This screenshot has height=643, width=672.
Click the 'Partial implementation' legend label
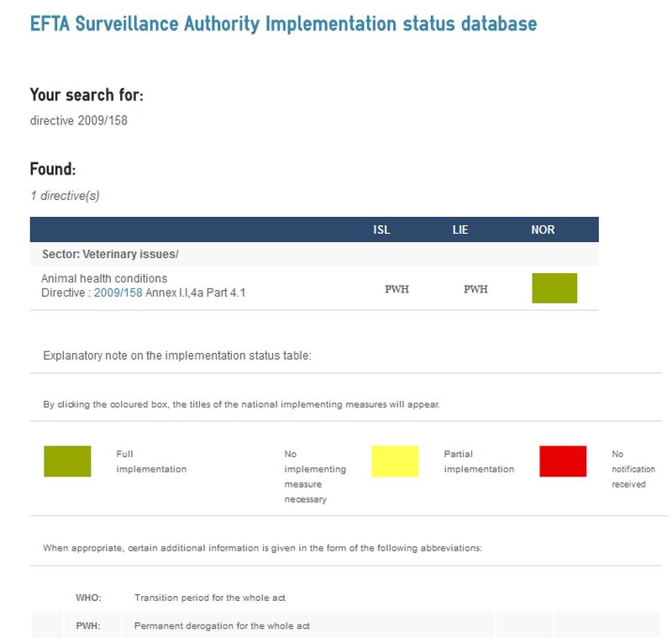[x=479, y=461]
